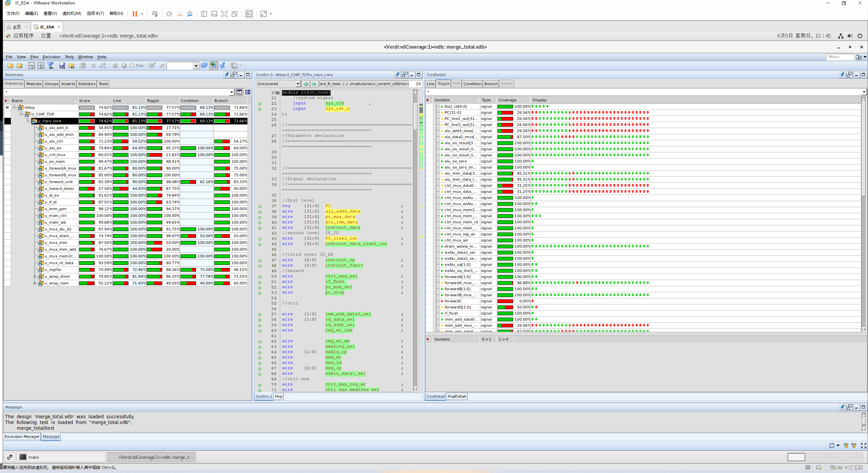Open the Summary filter dropdown arrow
Image resolution: width=868 pixels, height=473 pixels.
point(232,92)
